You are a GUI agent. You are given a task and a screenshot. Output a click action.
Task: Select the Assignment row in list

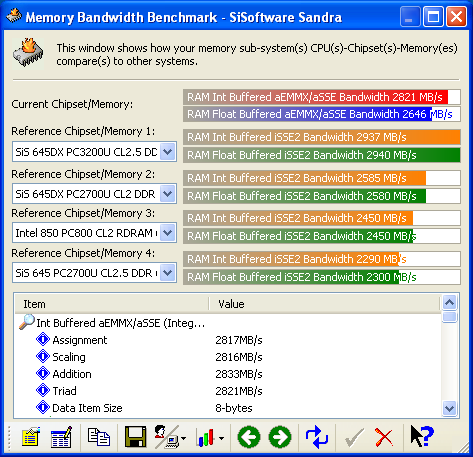228,340
